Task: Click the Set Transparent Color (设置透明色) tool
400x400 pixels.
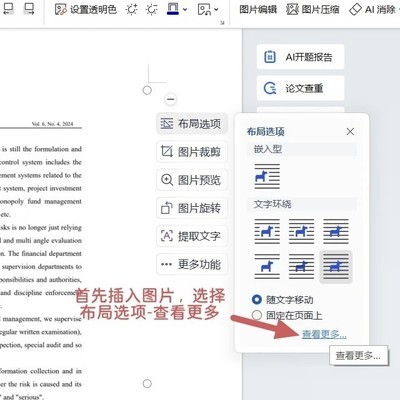Action: (86, 9)
